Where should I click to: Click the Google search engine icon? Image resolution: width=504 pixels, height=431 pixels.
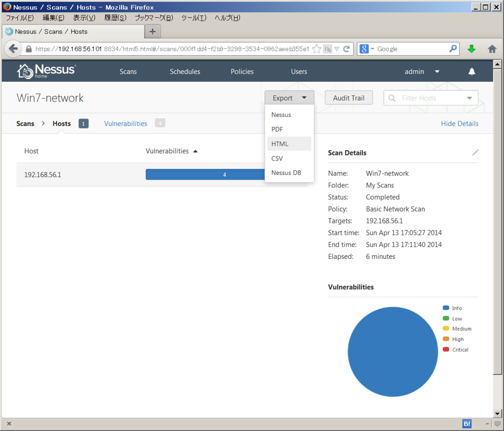(364, 49)
